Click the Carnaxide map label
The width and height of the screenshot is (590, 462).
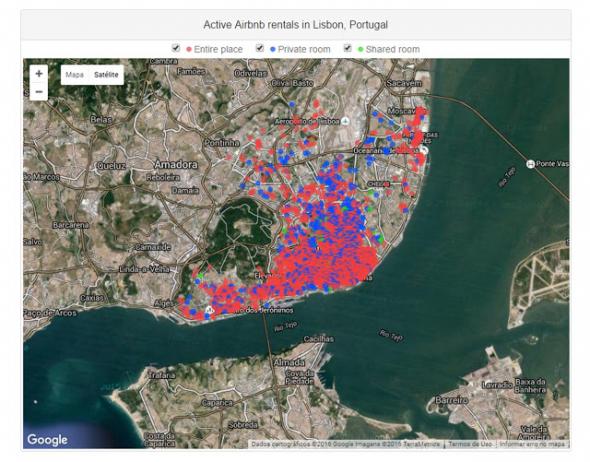click(x=153, y=247)
